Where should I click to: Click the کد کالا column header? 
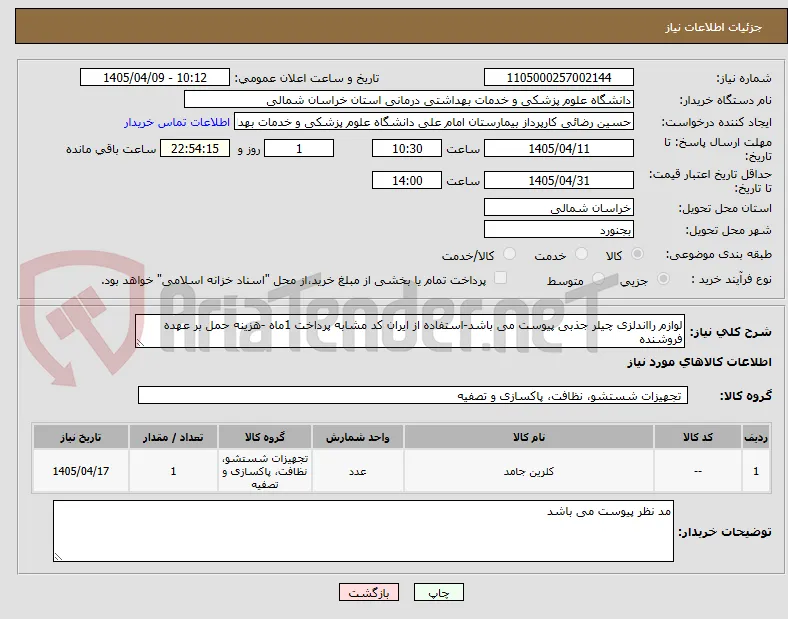[x=698, y=437]
